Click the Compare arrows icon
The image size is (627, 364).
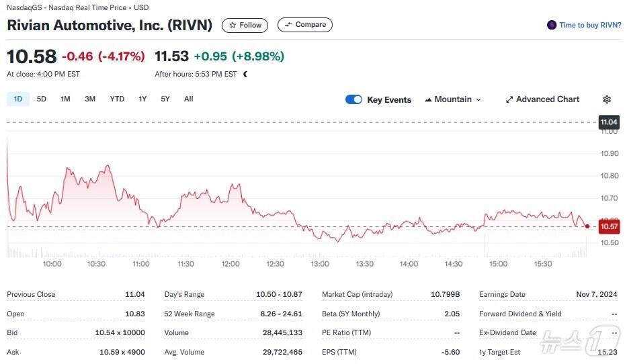288,25
